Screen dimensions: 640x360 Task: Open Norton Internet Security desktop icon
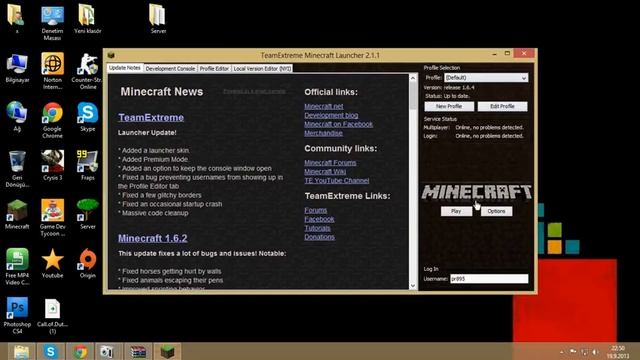(x=52, y=71)
